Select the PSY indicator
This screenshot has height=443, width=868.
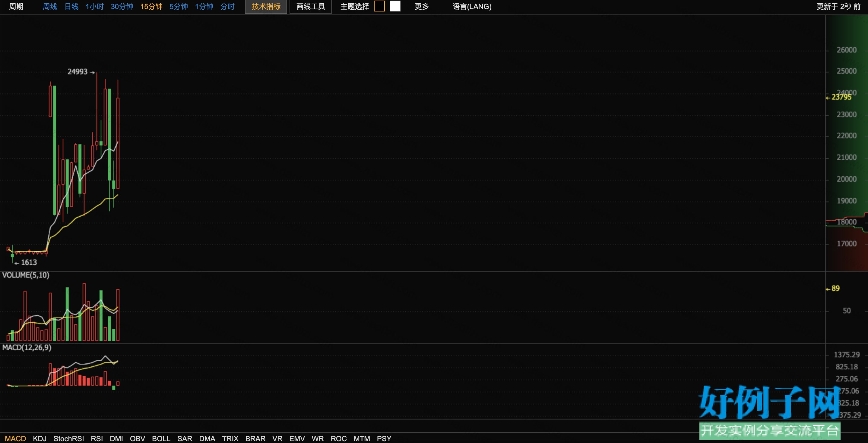coord(384,438)
